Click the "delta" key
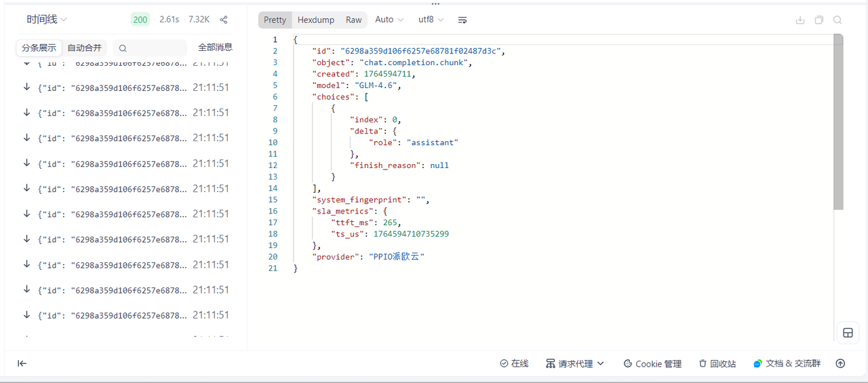The height and width of the screenshot is (383, 868). [366, 131]
